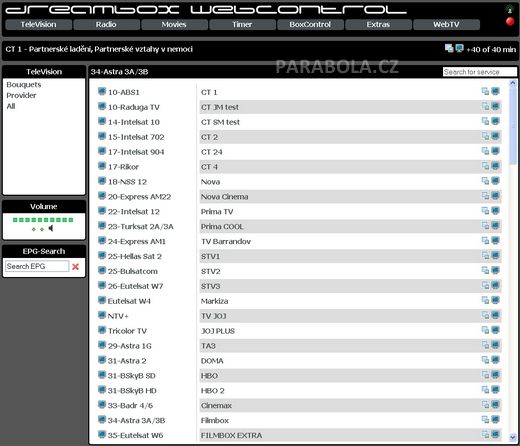Zap to channel STV2
Viewport: 520px width, 446px height.
pos(210,271)
